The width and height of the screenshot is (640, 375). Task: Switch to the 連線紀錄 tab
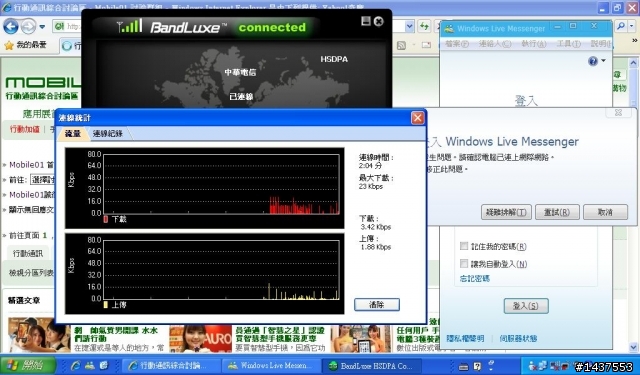click(x=108, y=133)
